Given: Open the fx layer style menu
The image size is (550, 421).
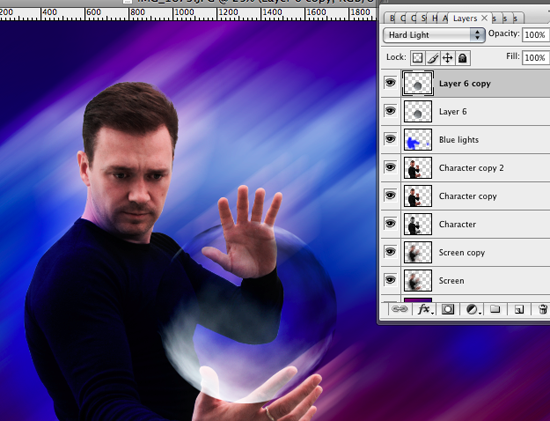Looking at the screenshot, I should (x=424, y=309).
